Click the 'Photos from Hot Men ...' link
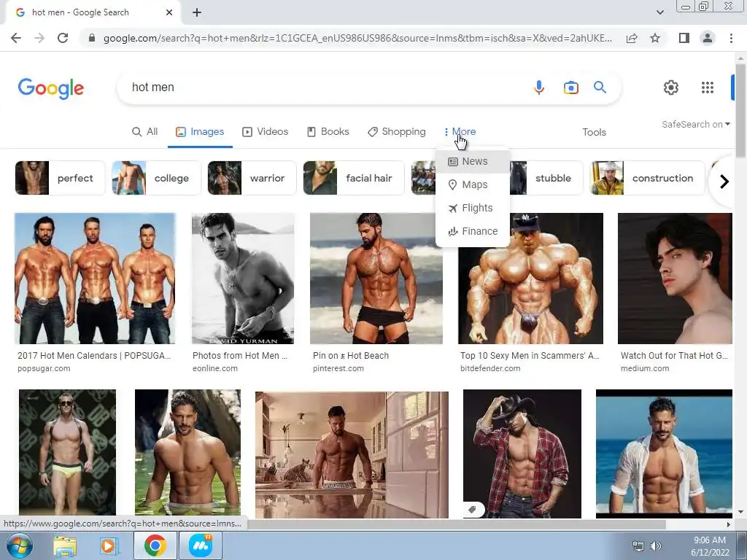This screenshot has height=560, width=747. pyautogui.click(x=240, y=356)
